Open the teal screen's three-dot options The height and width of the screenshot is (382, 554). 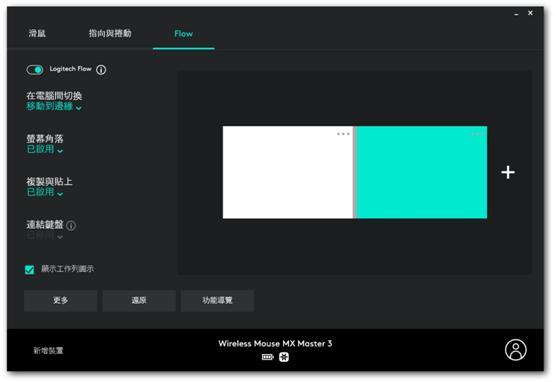pos(477,134)
